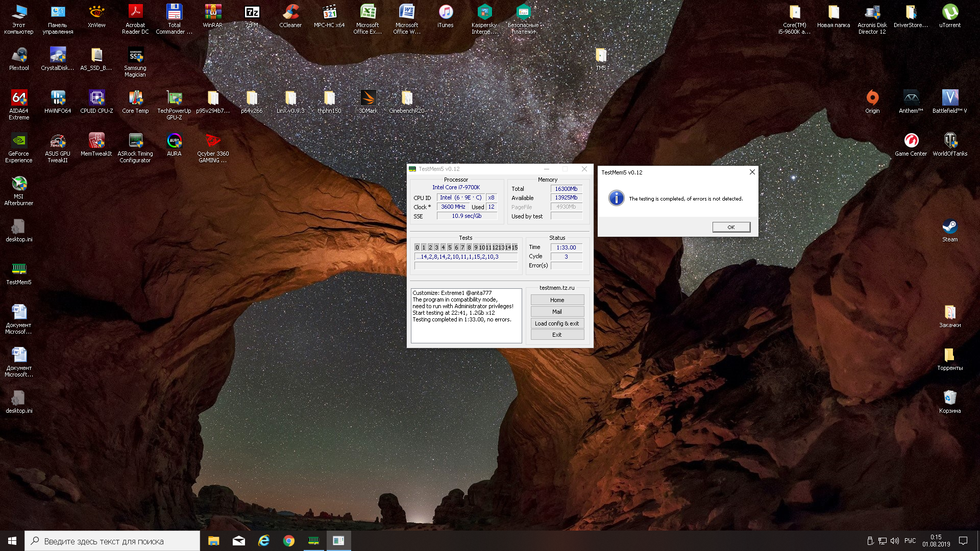Open Google Chrome from the taskbar

point(289,541)
